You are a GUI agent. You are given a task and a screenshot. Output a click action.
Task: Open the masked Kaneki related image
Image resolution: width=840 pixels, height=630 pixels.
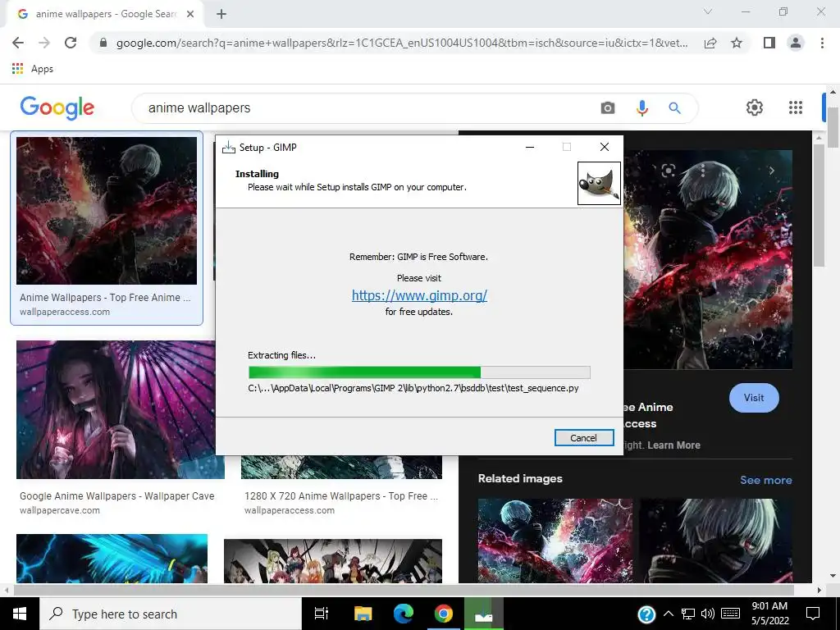pyautogui.click(x=715, y=541)
